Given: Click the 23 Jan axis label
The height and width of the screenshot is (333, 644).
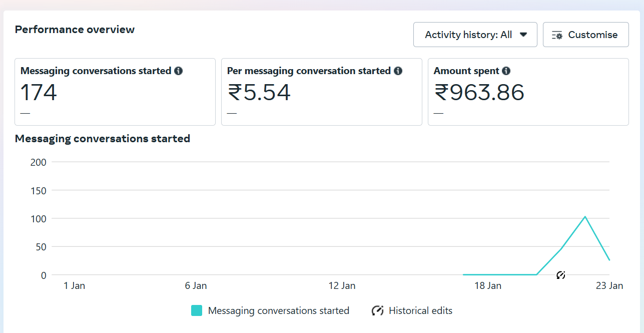Looking at the screenshot, I should click(609, 286).
